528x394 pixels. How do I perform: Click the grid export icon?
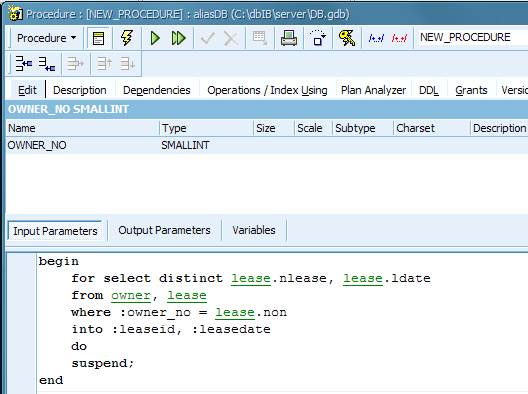[x=260, y=38]
